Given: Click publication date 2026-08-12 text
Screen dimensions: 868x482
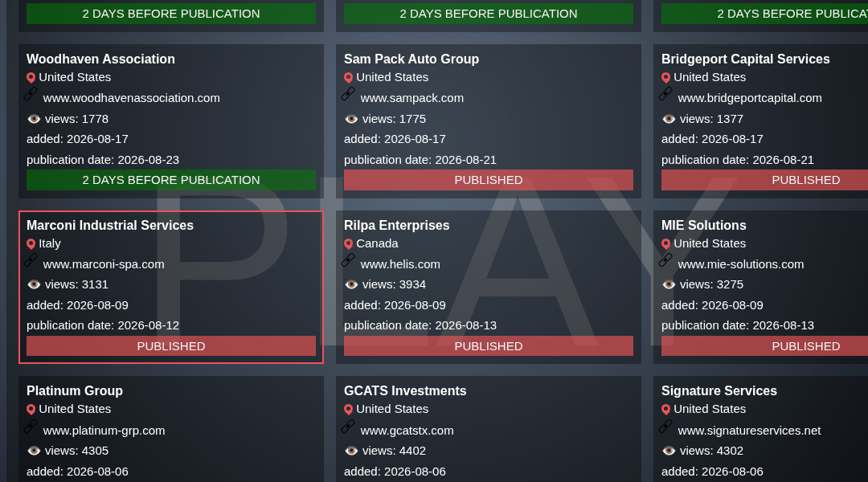Looking at the screenshot, I should click(x=103, y=325).
